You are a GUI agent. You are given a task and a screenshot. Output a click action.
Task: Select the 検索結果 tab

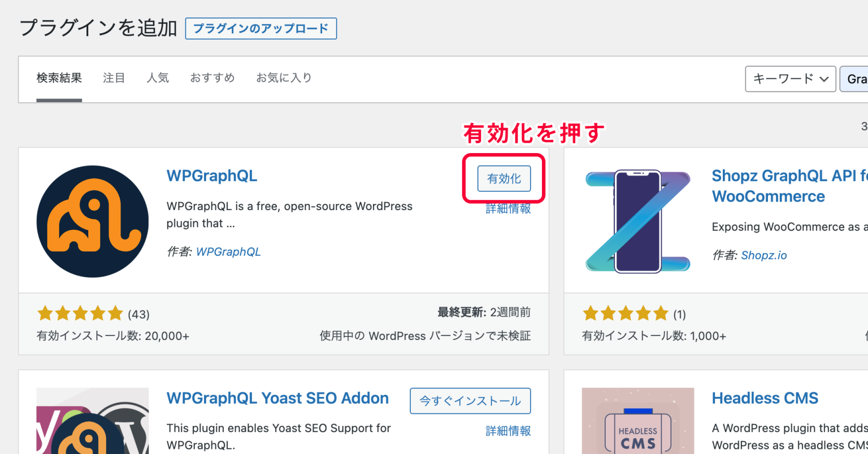pos(59,78)
